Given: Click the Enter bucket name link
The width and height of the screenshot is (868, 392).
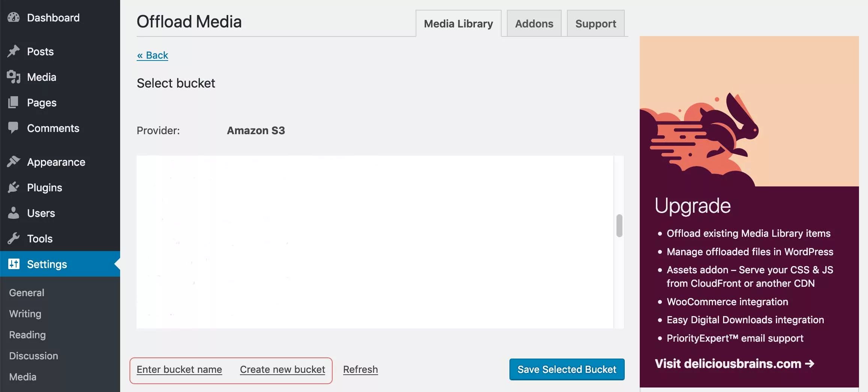Looking at the screenshot, I should [x=179, y=369].
